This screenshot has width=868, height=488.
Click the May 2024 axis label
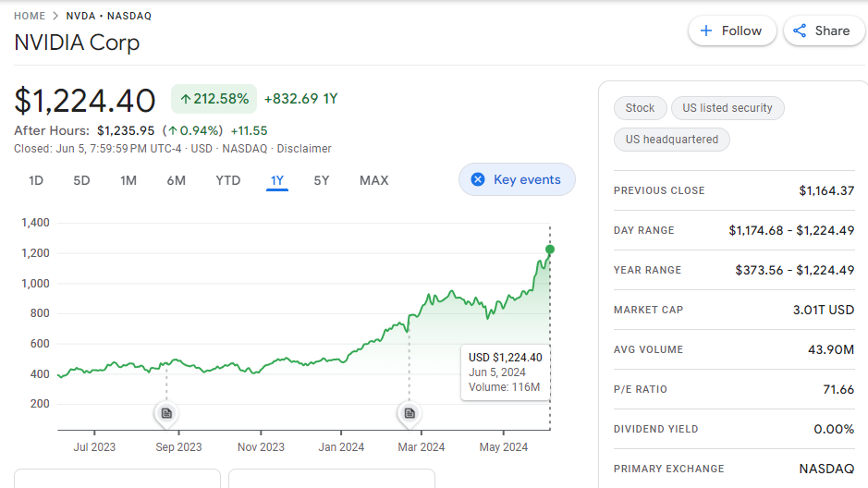point(504,447)
